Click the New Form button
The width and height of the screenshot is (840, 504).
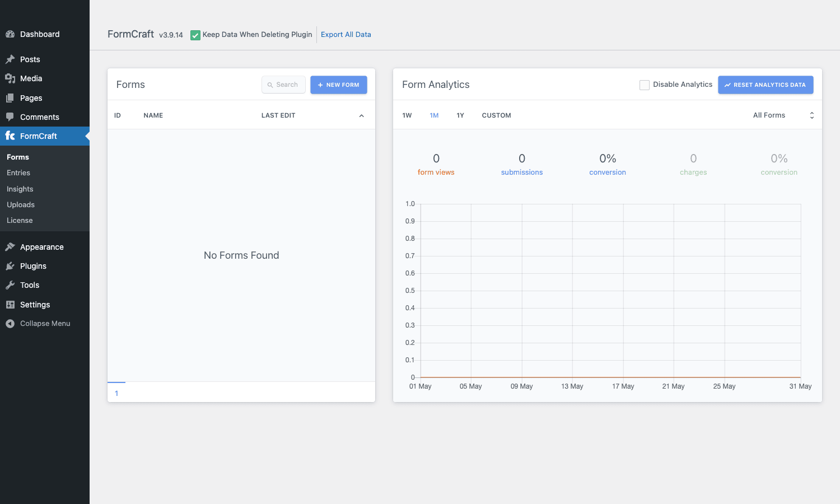click(x=339, y=85)
